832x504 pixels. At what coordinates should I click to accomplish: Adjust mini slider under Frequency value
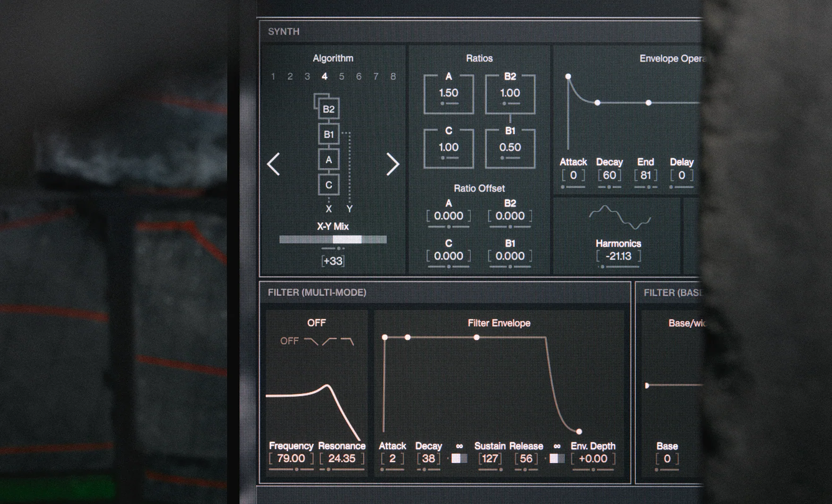pos(291,469)
